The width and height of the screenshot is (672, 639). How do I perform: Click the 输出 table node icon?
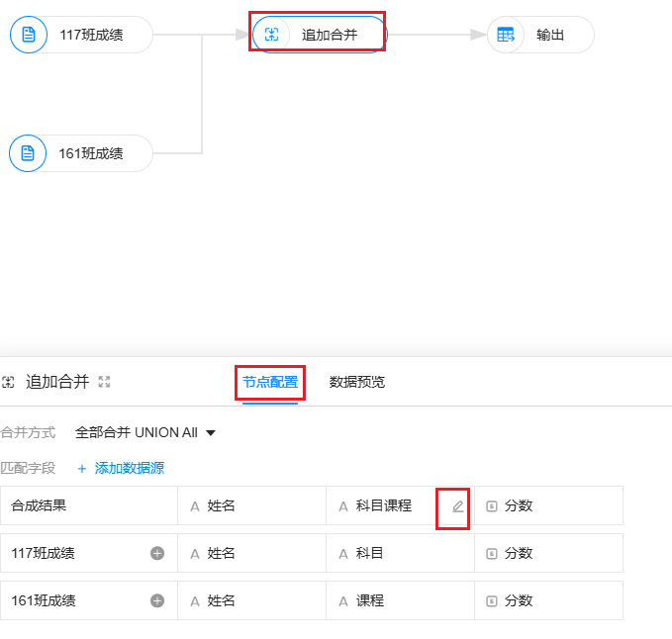point(507,35)
